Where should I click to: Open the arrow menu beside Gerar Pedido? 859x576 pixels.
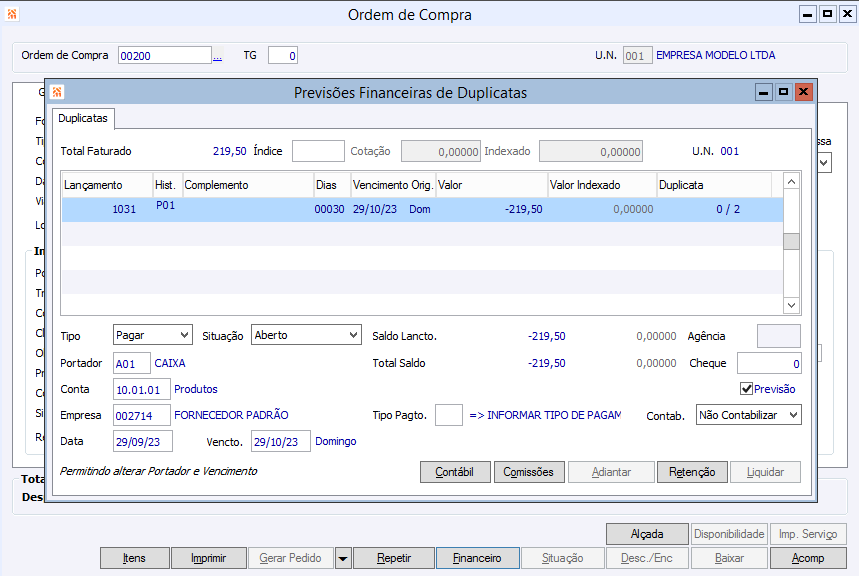point(342,558)
